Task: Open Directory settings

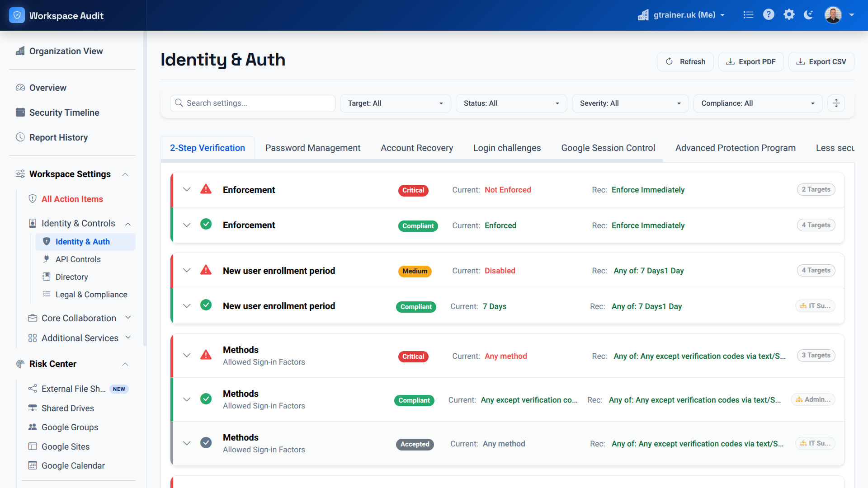Action: [x=71, y=277]
